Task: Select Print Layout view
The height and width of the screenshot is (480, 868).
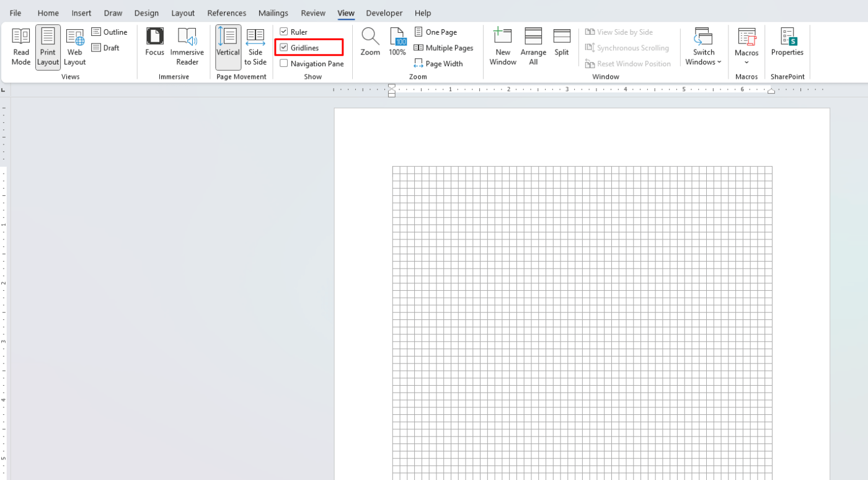Action: point(48,47)
